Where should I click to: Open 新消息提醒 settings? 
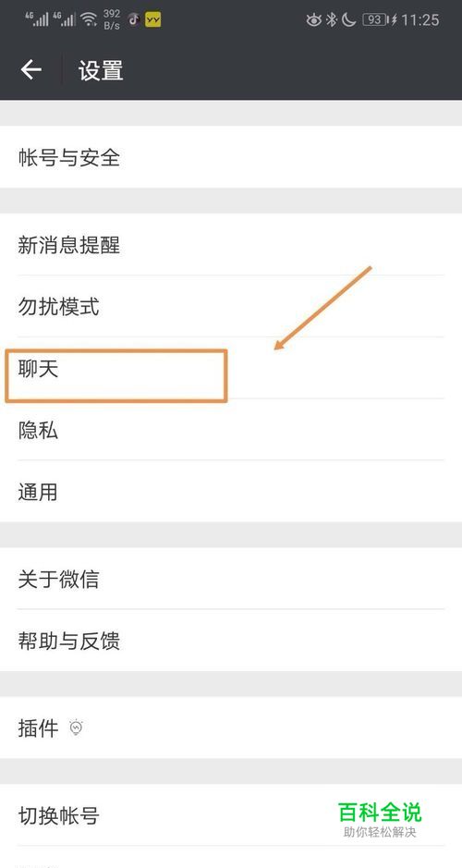(231, 244)
